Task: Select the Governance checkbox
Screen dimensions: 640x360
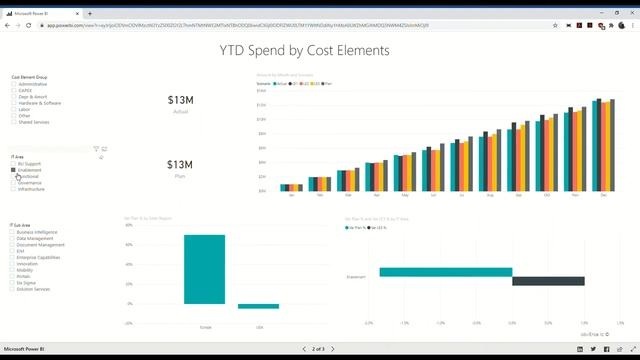Action: (x=13, y=183)
